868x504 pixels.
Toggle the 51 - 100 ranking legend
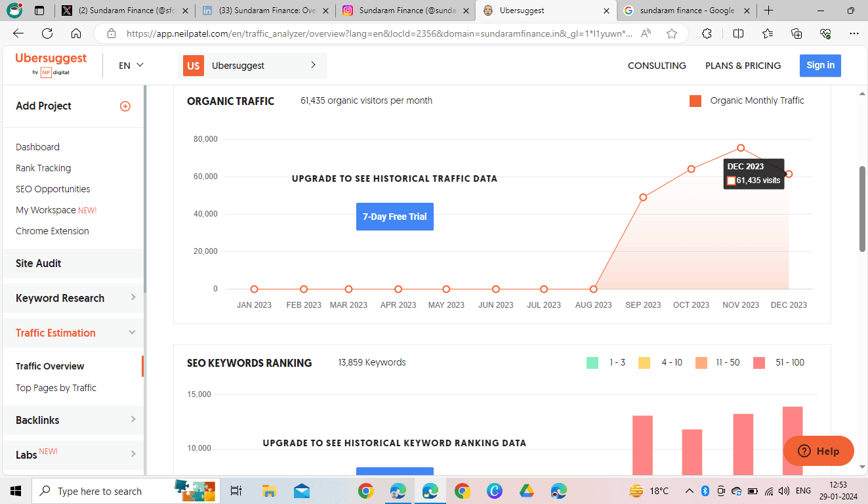779,362
